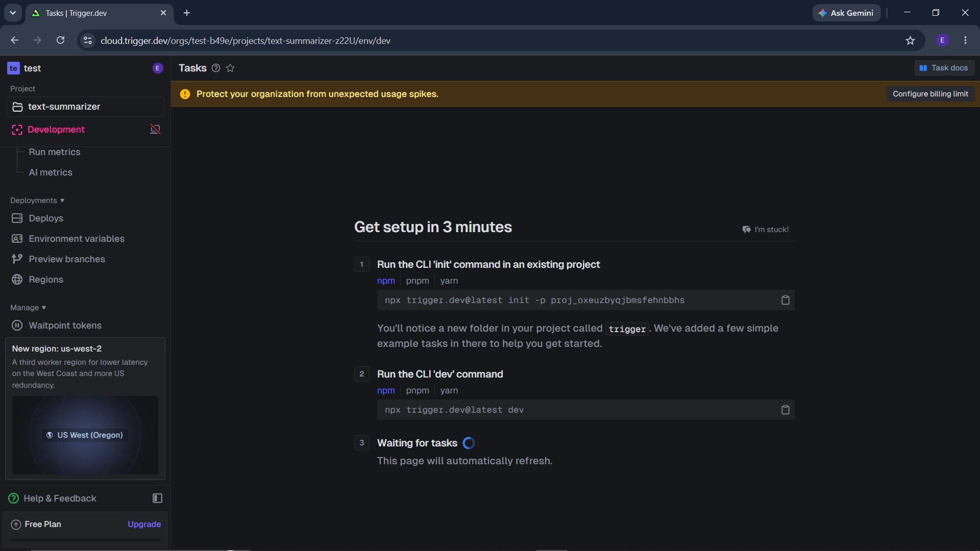980x551 pixels.
Task: Click Configure billing limit button
Action: [x=930, y=94]
